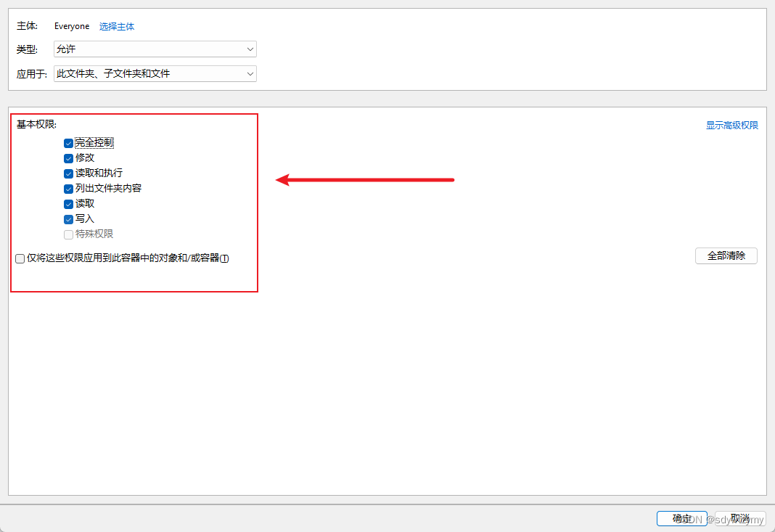
Task: Click the 取消 button
Action: click(x=740, y=518)
